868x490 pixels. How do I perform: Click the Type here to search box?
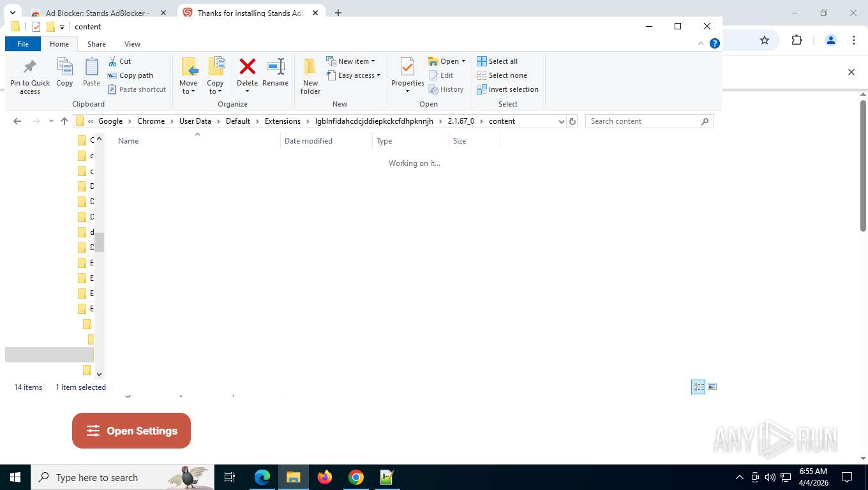pos(123,477)
